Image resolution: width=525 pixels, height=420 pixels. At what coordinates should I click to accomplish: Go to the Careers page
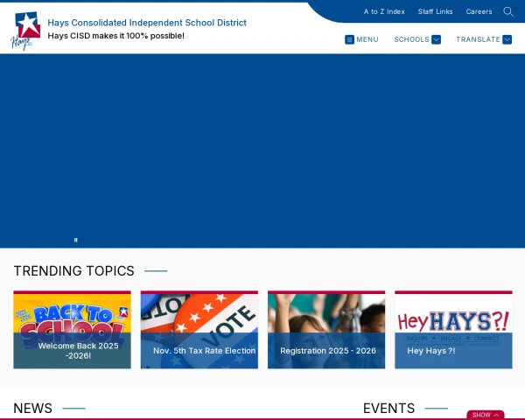[x=479, y=11]
